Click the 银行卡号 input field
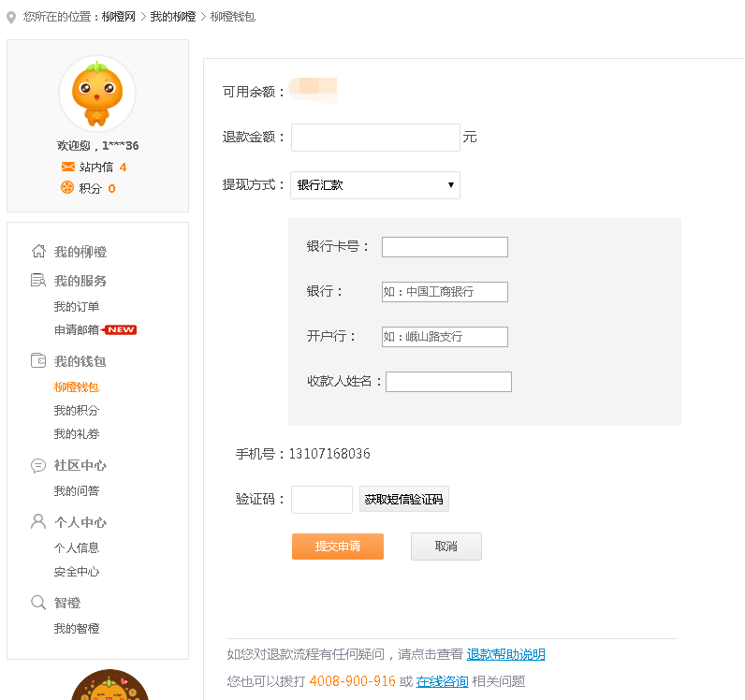The width and height of the screenshot is (745, 700). coord(445,247)
